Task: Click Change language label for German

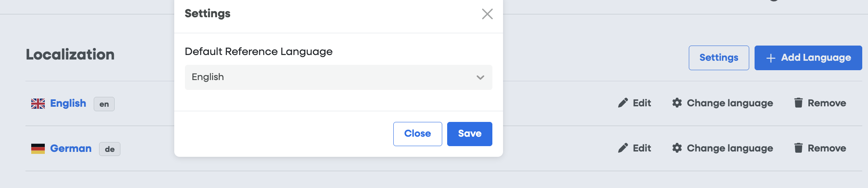Action: (x=729, y=148)
